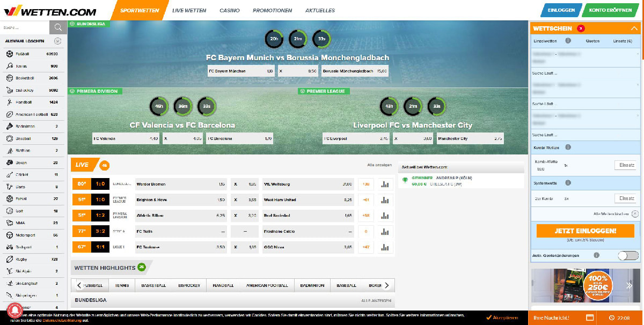Open statistics chart for FC Toulouse match

coord(385,247)
